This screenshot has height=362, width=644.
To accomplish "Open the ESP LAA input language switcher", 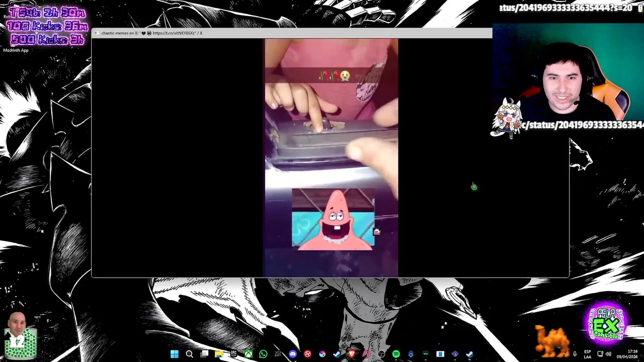I will click(x=588, y=354).
